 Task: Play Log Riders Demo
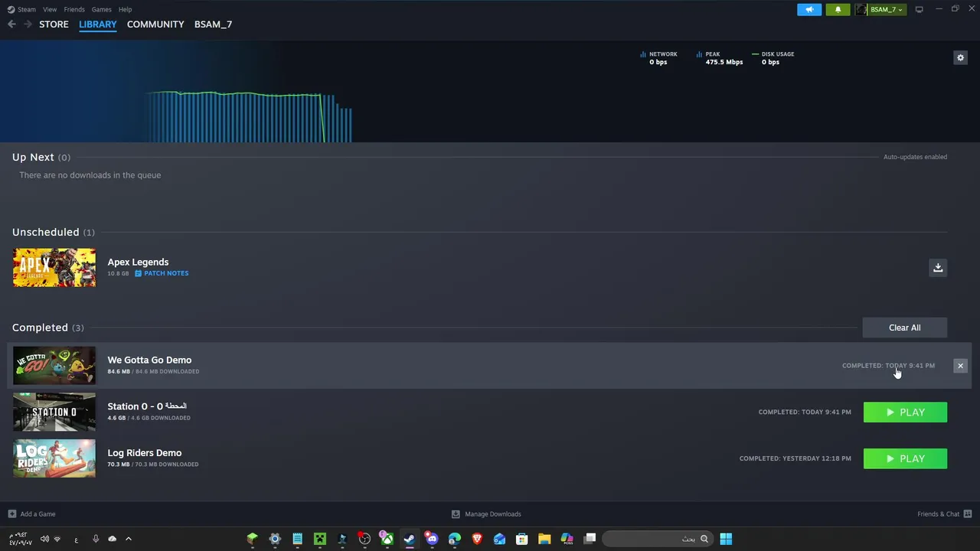(x=905, y=458)
